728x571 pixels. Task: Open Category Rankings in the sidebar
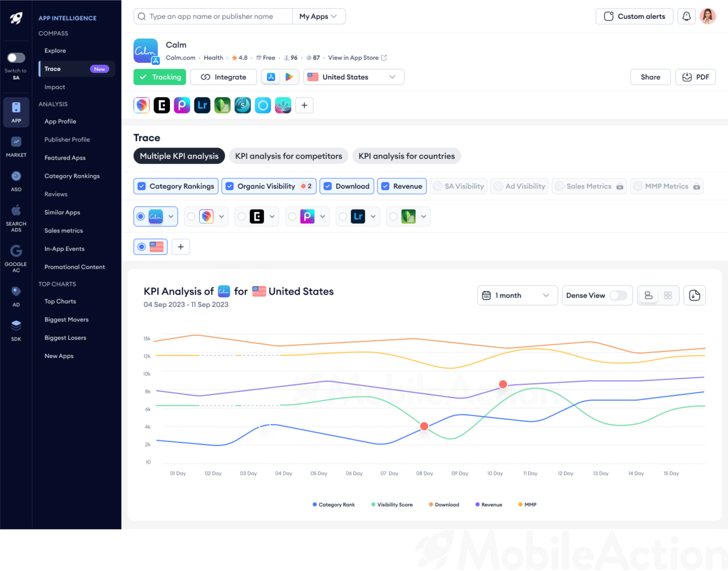tap(72, 176)
